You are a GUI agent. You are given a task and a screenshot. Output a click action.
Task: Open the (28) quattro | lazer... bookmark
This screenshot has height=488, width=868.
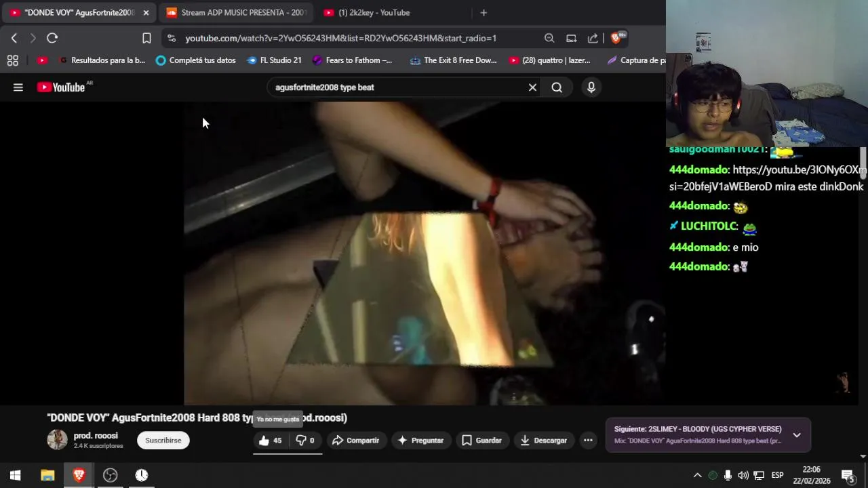coord(549,60)
